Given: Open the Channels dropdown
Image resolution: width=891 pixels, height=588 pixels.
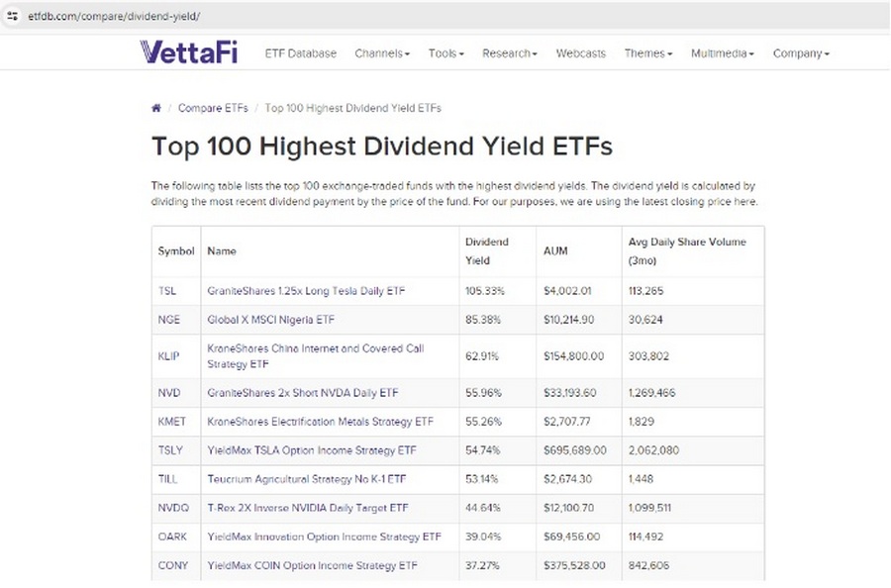Looking at the screenshot, I should coord(381,54).
